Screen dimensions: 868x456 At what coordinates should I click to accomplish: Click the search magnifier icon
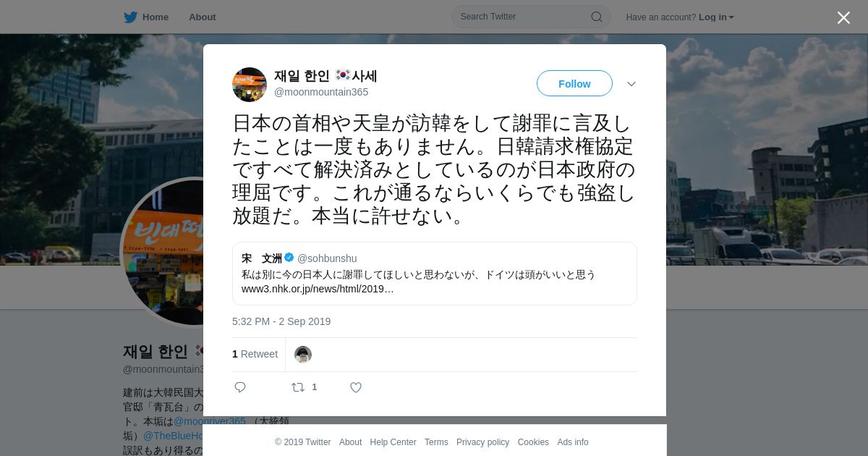[597, 17]
